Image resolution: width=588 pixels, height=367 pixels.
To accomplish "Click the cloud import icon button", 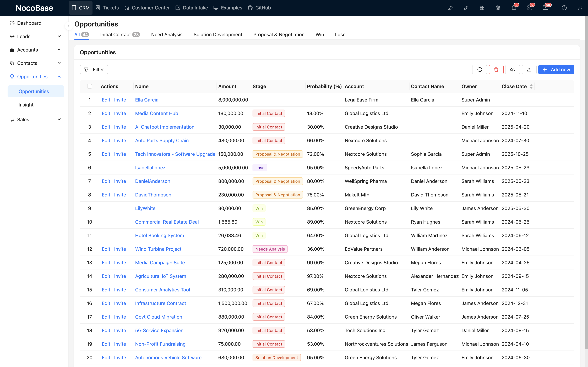I will click(x=512, y=70).
